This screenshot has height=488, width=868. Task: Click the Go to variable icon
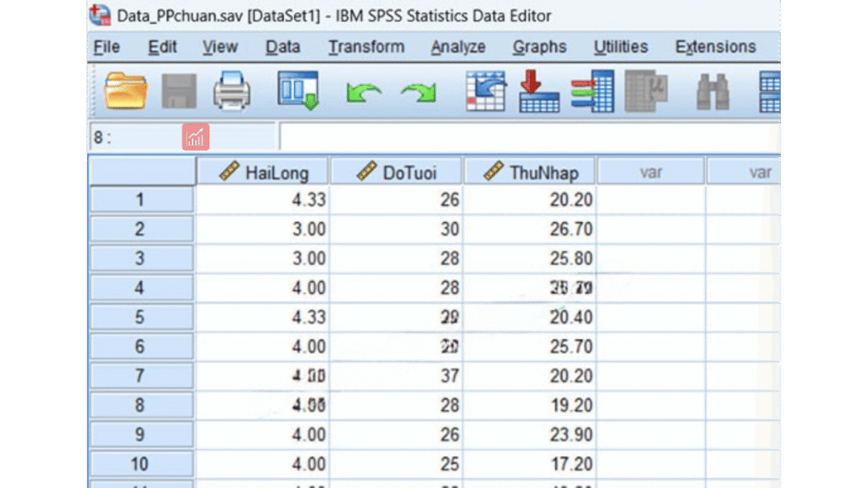tap(539, 91)
